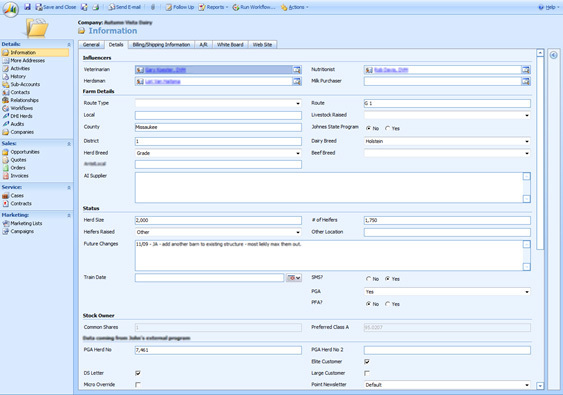Click the CRM application logo button
The width and height of the screenshot is (563, 395).
tap(10, 9)
